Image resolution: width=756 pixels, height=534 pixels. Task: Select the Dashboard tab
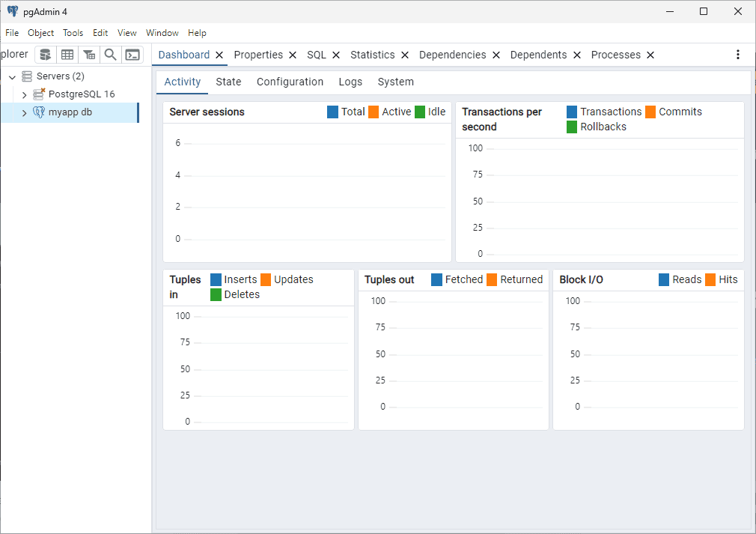click(183, 55)
